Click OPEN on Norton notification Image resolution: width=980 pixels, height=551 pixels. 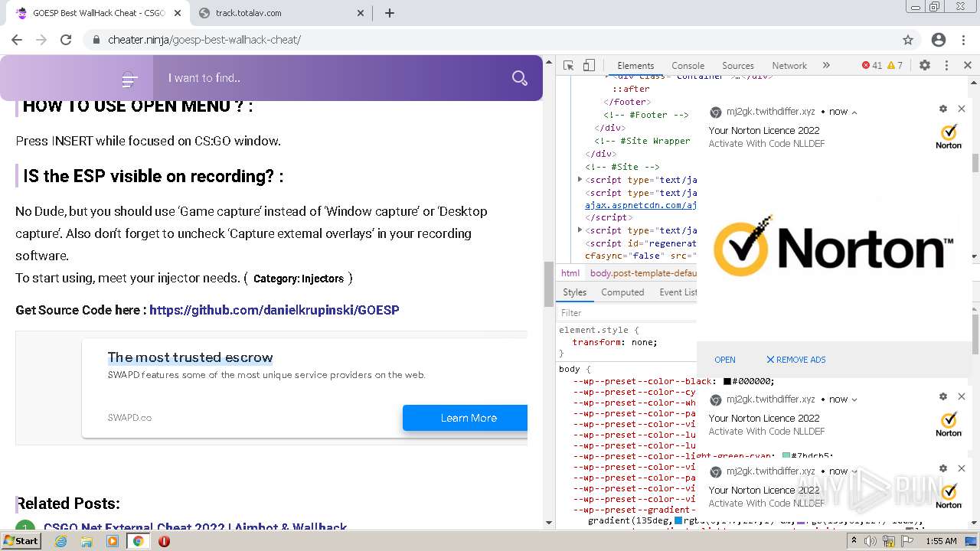[x=724, y=360]
